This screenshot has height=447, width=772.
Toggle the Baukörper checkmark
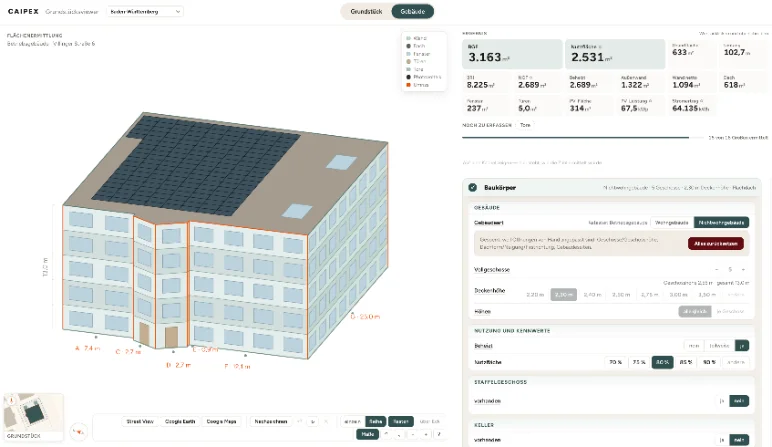[473, 188]
